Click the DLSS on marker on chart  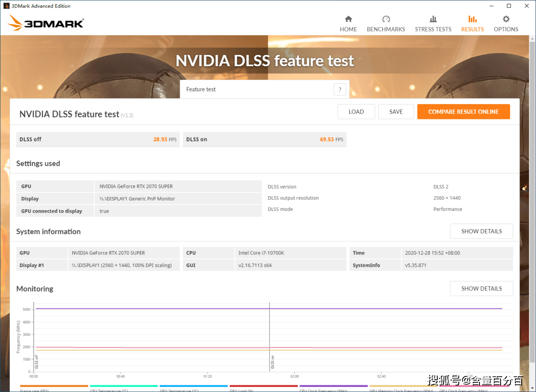pos(272,362)
